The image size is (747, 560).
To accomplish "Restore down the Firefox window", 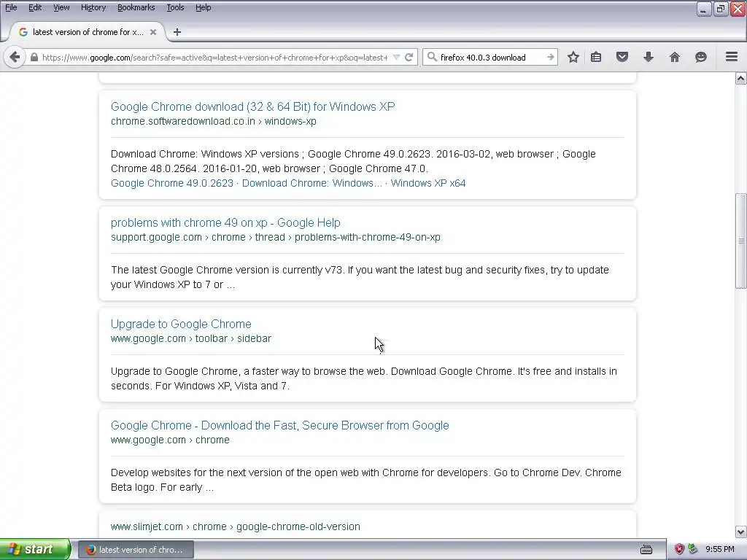I will coord(720,9).
